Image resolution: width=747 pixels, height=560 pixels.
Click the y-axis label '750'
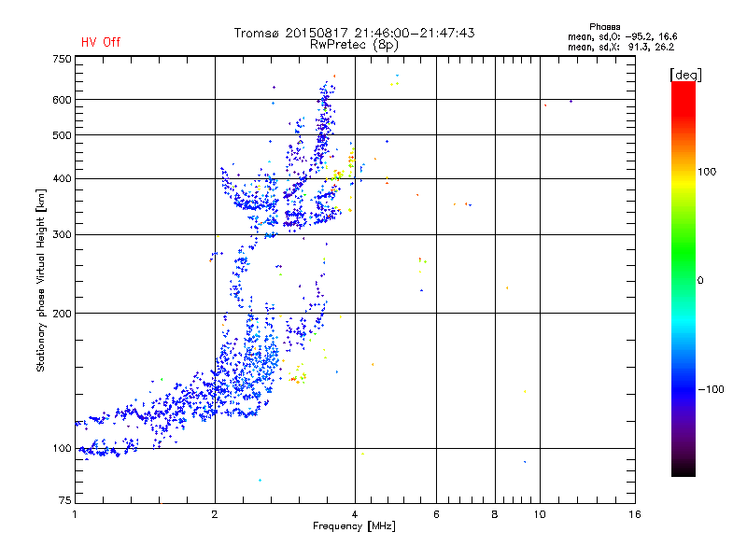click(62, 60)
